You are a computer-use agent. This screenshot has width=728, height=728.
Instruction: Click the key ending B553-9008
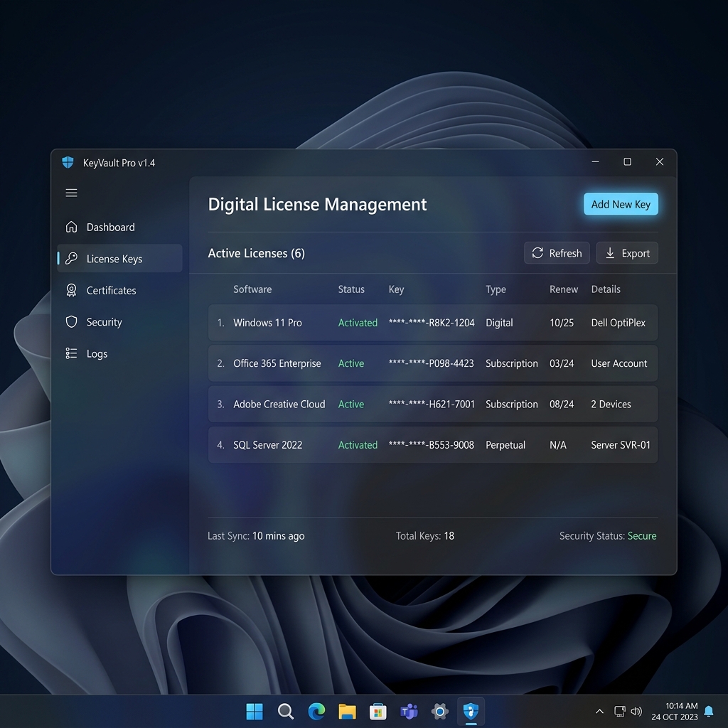click(431, 445)
